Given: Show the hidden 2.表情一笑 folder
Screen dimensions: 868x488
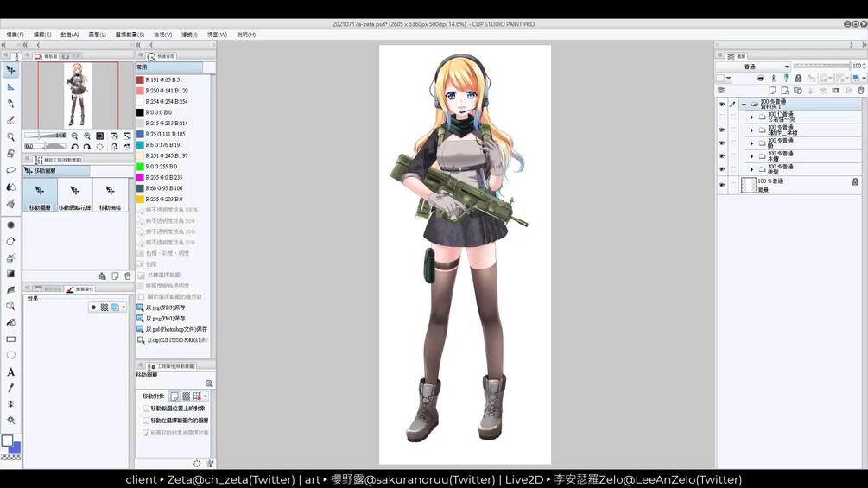Looking at the screenshot, I should 721,117.
